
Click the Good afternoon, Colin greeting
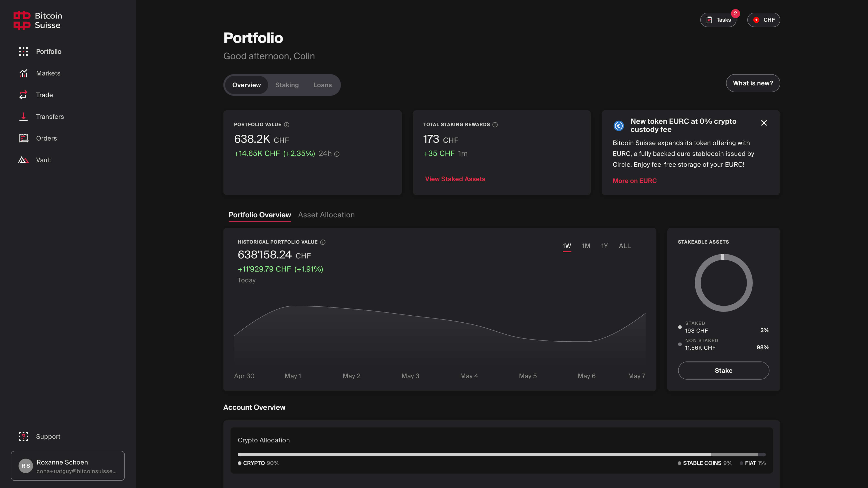[269, 56]
